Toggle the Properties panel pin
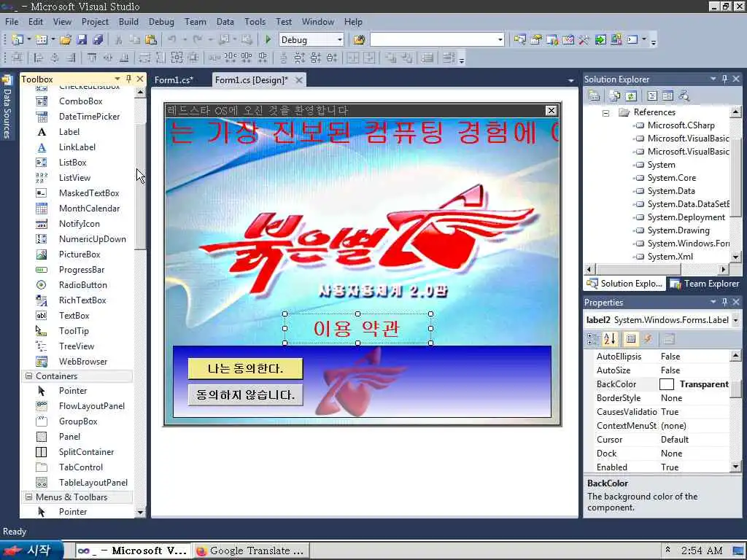This screenshot has width=747, height=560. [x=724, y=302]
